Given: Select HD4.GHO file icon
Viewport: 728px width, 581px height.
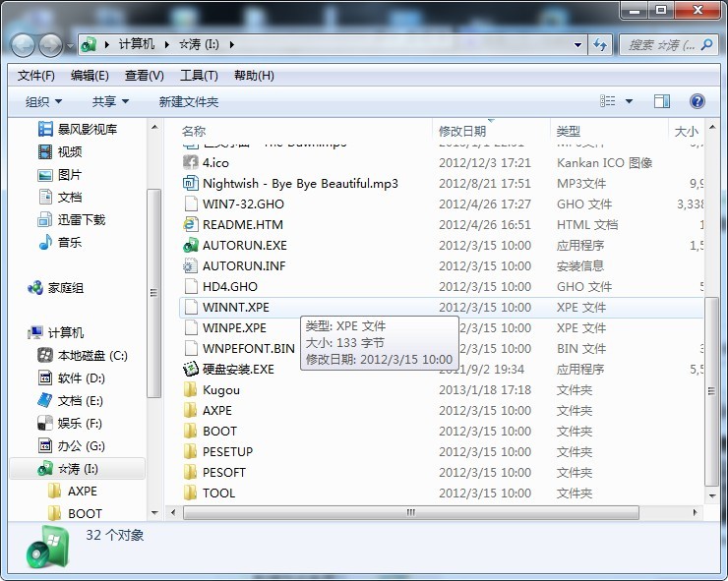Looking at the screenshot, I should point(190,286).
